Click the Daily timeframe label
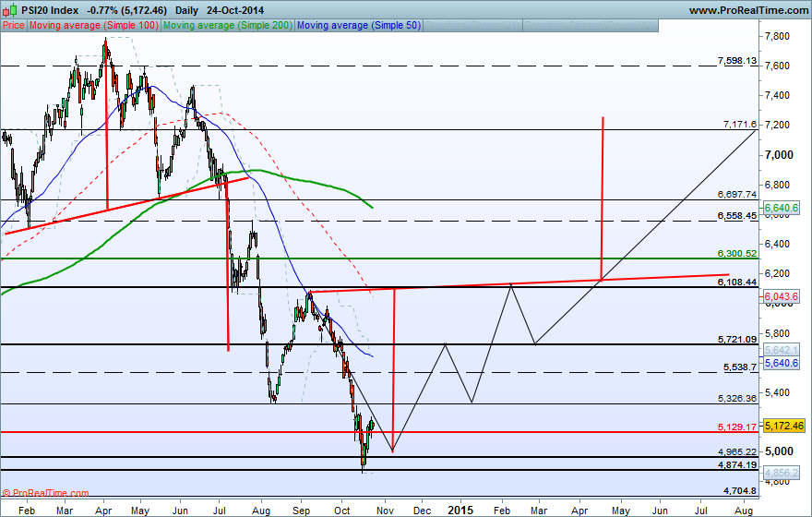The image size is (812, 517). coord(186,10)
